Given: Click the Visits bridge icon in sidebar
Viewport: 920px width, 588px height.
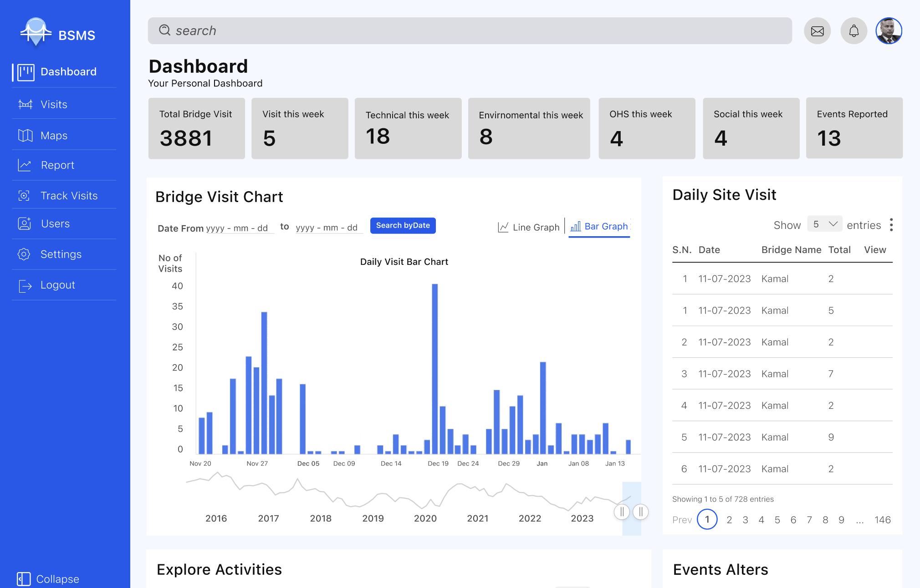Looking at the screenshot, I should 25,105.
